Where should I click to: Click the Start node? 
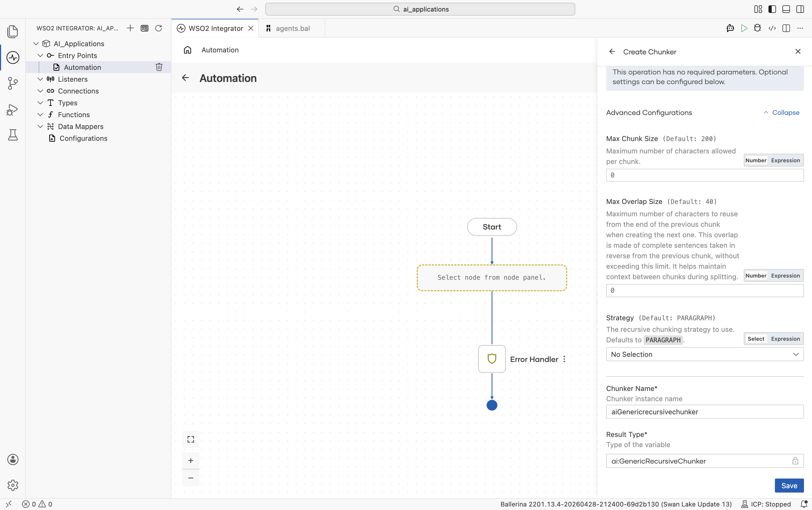point(492,227)
